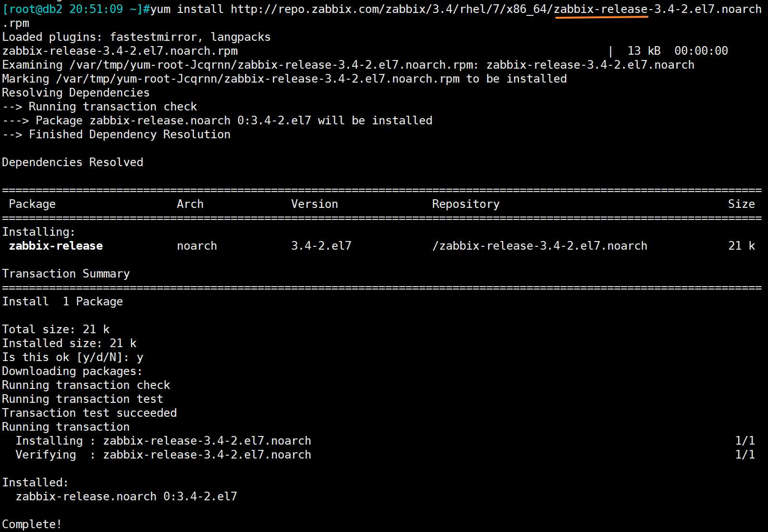Click the 'Size' column header
768x532 pixels.
[x=742, y=204]
